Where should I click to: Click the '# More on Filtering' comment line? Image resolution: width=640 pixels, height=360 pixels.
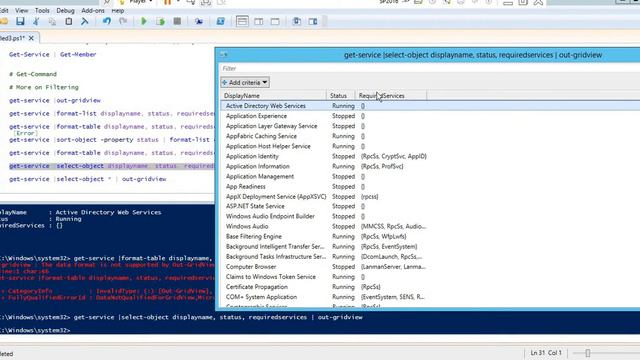[44, 87]
